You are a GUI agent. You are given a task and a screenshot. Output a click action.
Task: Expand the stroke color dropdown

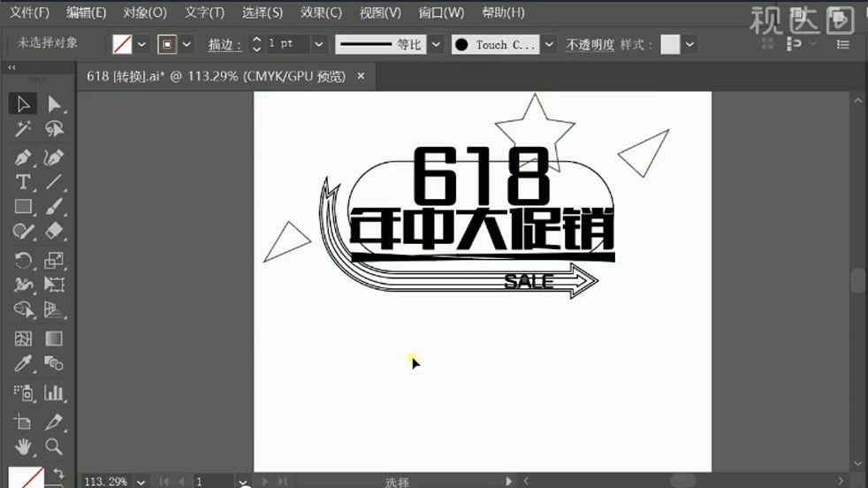pyautogui.click(x=187, y=44)
